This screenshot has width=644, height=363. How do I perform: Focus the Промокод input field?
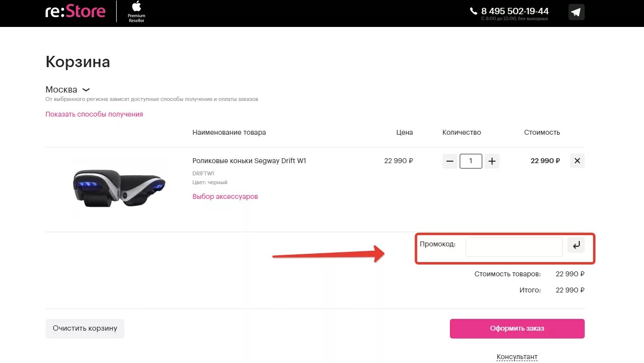pos(514,247)
